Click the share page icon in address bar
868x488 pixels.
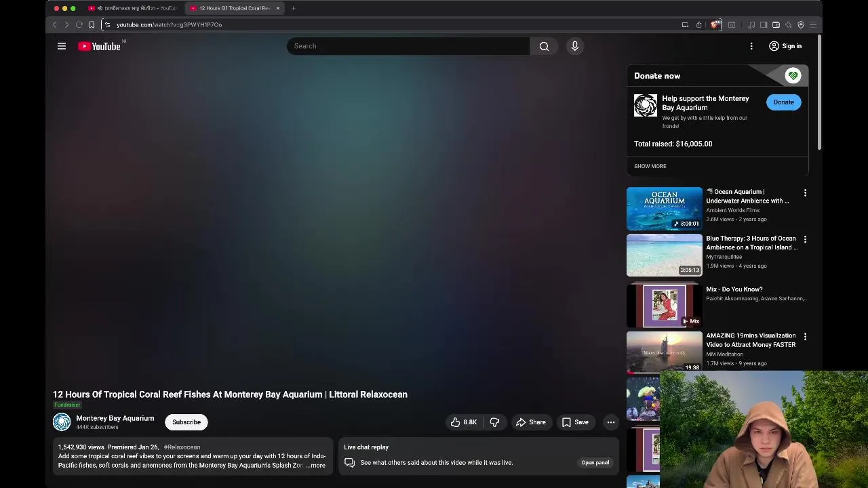pyautogui.click(x=698, y=25)
